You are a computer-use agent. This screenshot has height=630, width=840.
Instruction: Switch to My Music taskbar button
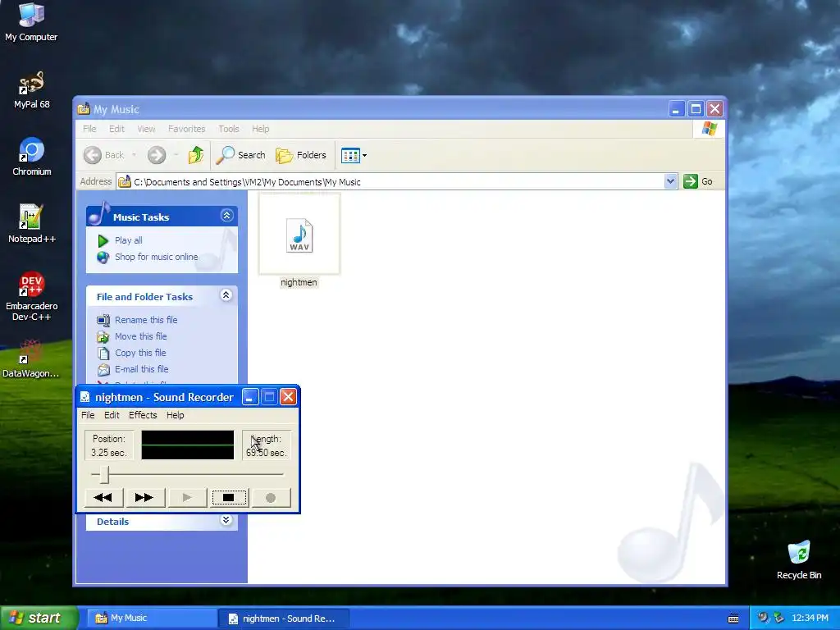[x=152, y=619]
